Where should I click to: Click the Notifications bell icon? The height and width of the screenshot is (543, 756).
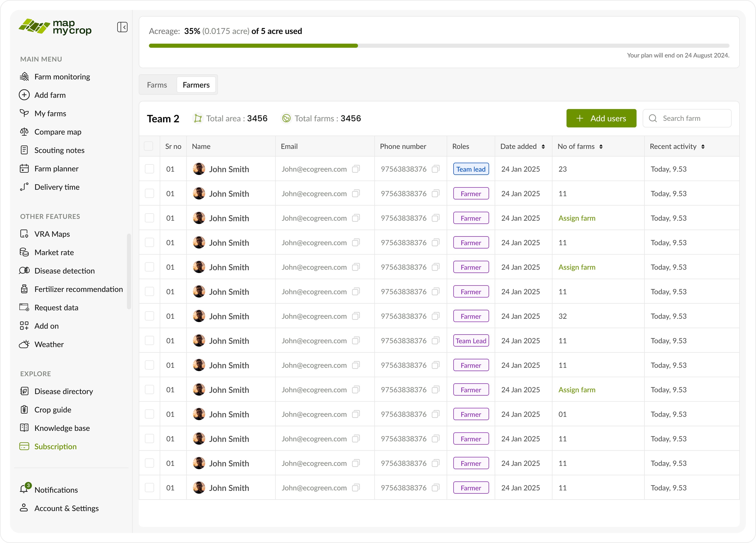(24, 489)
